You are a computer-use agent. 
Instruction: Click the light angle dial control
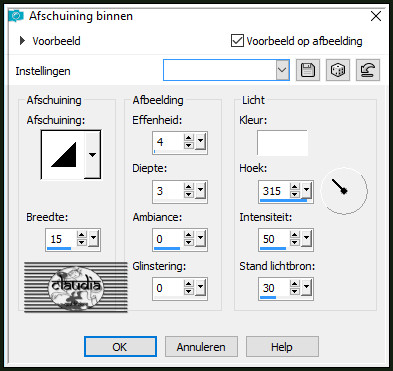pyautogui.click(x=344, y=191)
